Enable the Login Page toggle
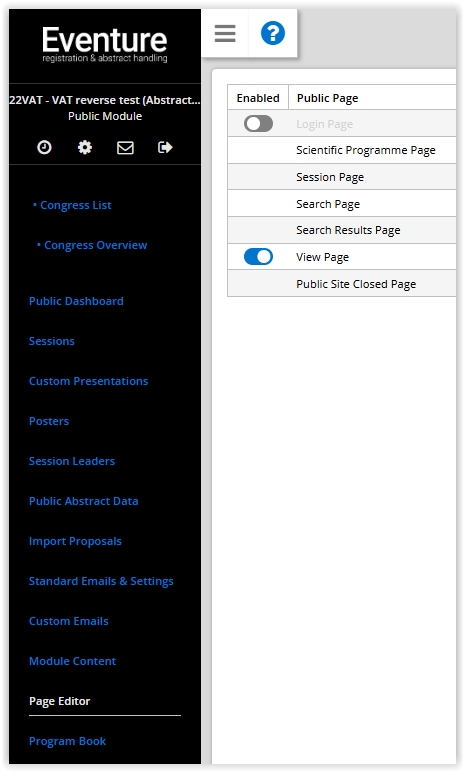The image size is (464, 772). point(258,124)
